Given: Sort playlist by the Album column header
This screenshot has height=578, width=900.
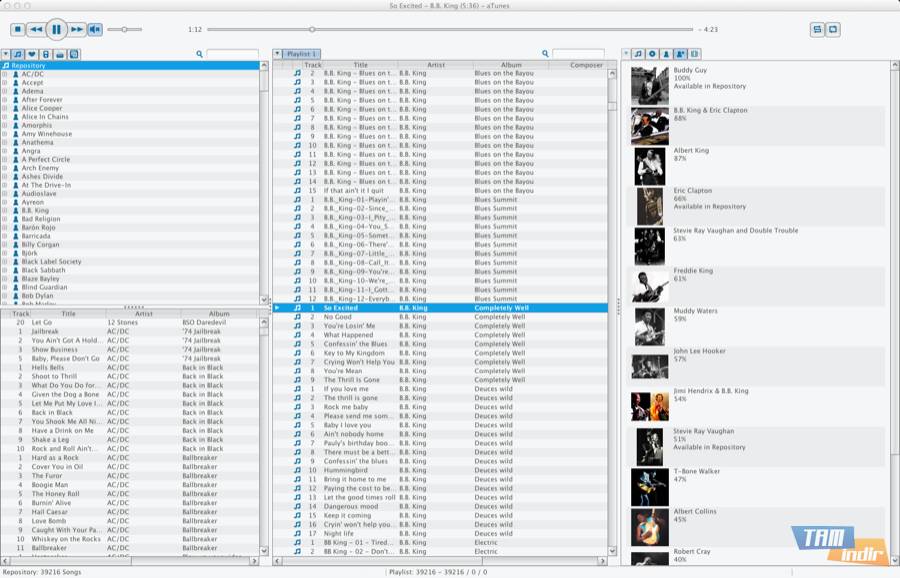Looking at the screenshot, I should [x=511, y=65].
